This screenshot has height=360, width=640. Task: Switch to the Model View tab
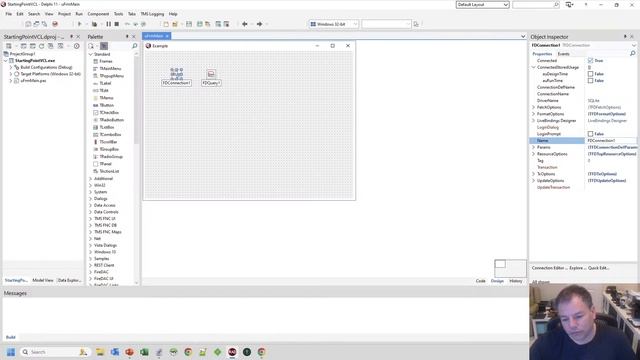coord(43,280)
